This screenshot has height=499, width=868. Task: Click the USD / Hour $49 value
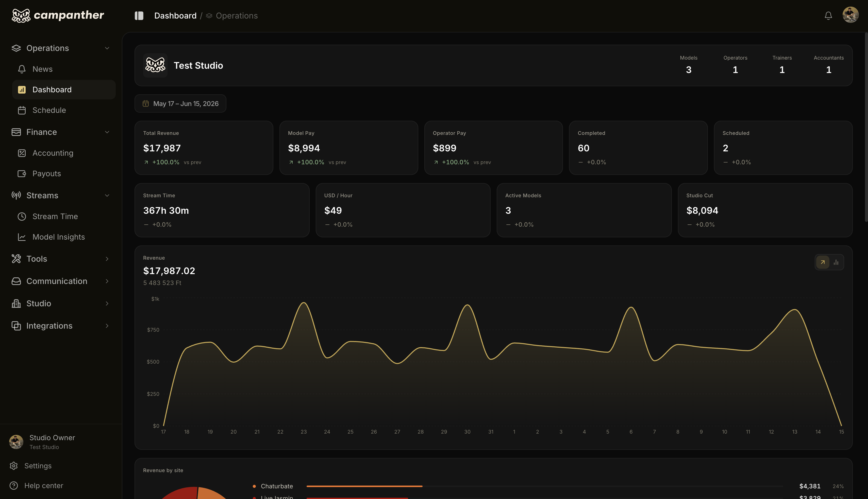pyautogui.click(x=333, y=210)
